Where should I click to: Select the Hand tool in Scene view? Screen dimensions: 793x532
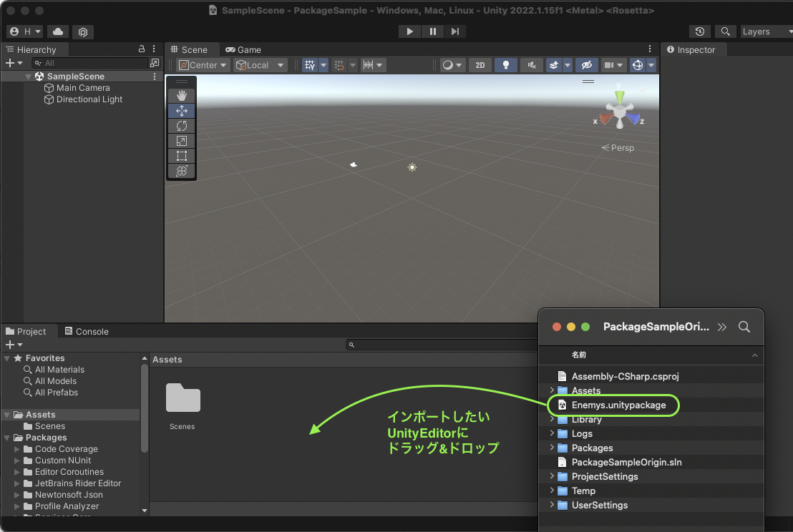pos(181,95)
